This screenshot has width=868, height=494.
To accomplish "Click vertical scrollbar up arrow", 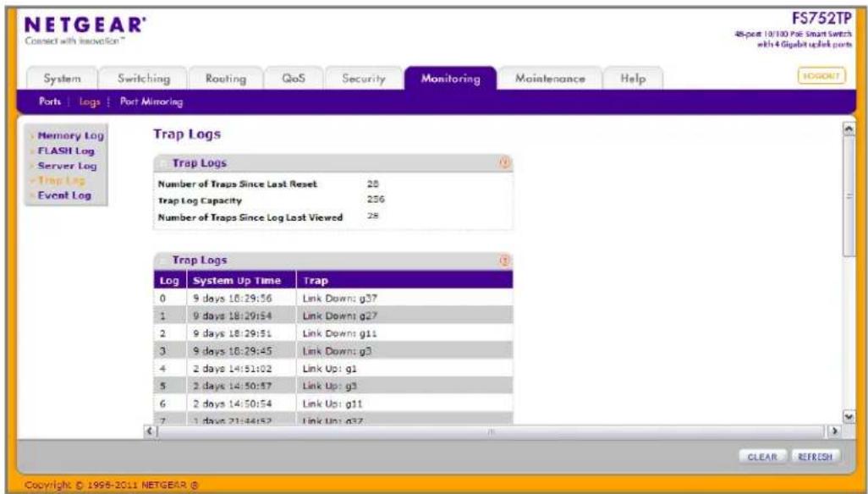I will tap(848, 129).
